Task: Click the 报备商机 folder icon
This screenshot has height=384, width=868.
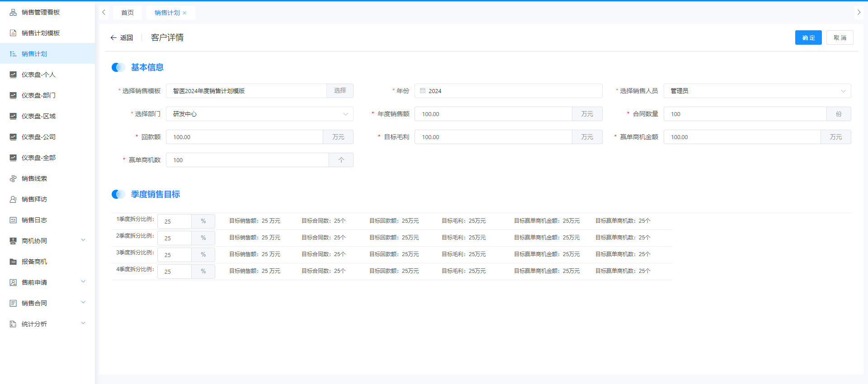Action: (13, 262)
